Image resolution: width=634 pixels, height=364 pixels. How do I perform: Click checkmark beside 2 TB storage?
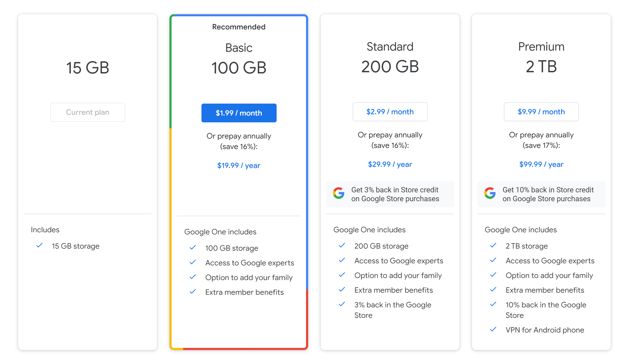pyautogui.click(x=493, y=246)
